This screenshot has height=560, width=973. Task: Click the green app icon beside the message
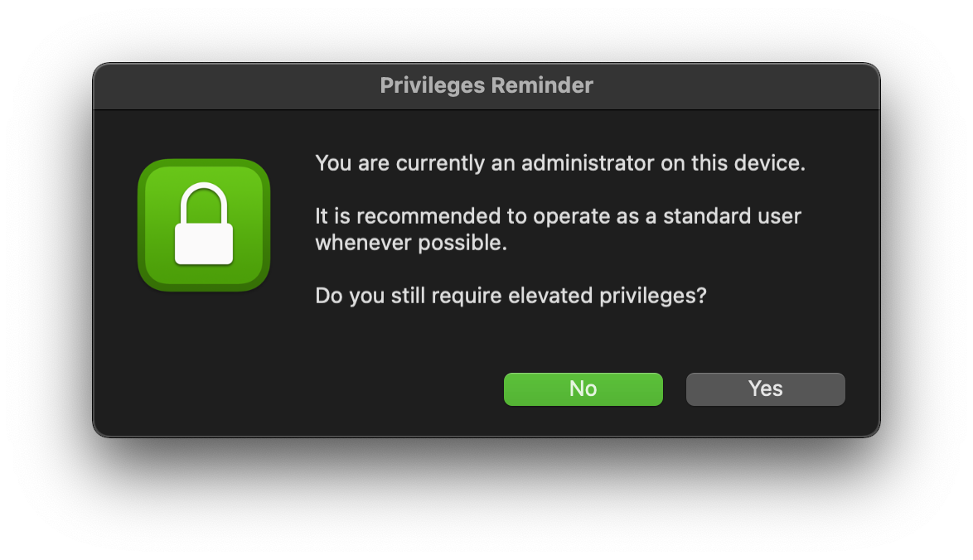point(203,225)
